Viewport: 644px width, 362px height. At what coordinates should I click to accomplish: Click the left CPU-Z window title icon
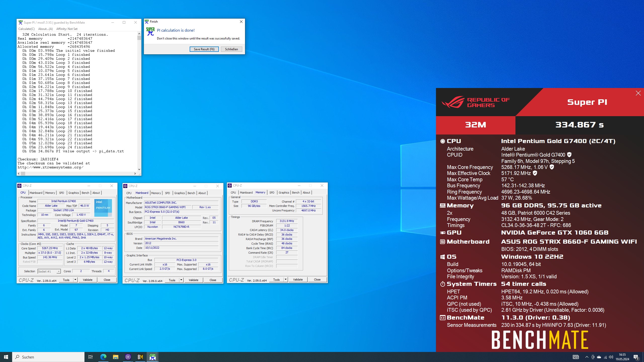coord(19,186)
